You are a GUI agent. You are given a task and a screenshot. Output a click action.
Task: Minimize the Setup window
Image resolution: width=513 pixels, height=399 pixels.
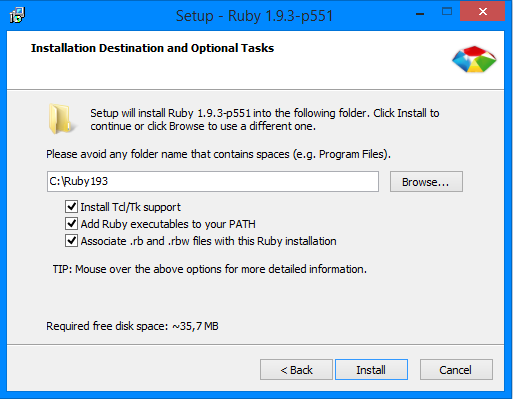(x=420, y=13)
